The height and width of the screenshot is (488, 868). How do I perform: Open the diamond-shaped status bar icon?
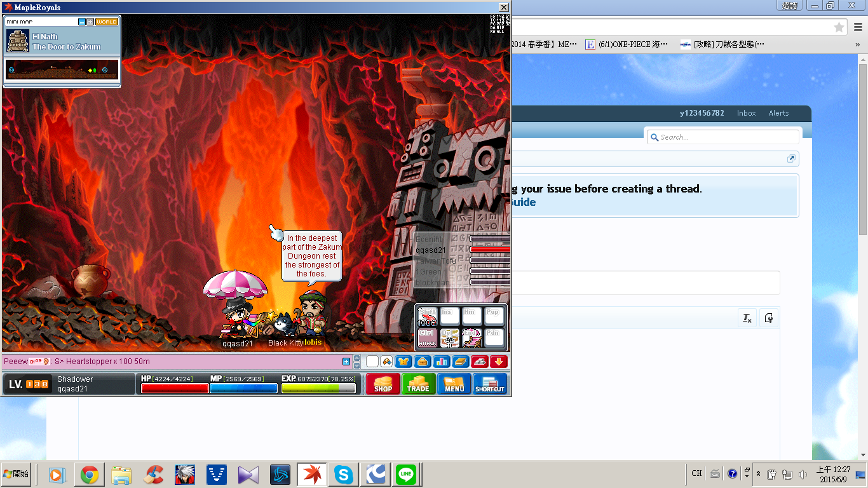(x=386, y=362)
